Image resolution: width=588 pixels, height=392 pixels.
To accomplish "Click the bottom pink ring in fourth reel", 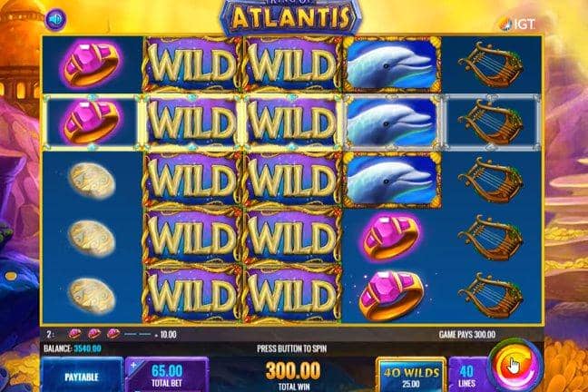I will pos(391,296).
